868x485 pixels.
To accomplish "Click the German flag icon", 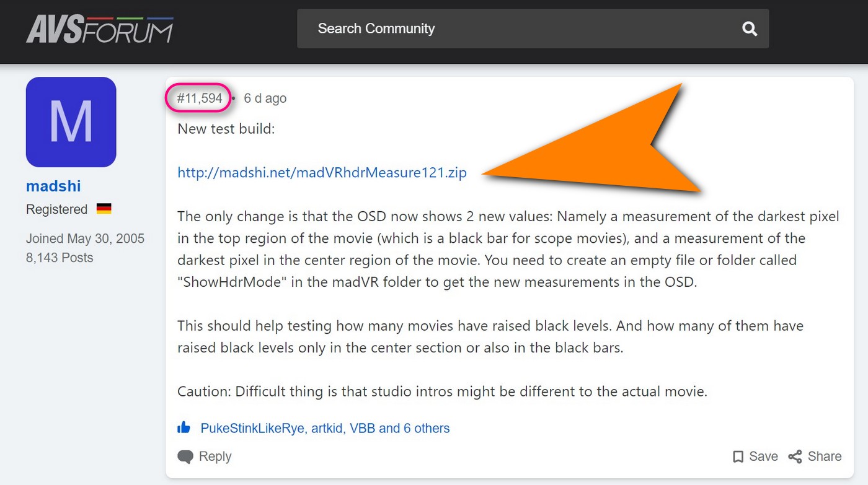I will [104, 209].
